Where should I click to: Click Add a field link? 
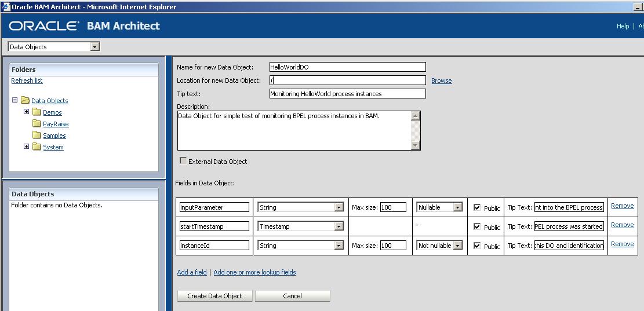pos(191,272)
